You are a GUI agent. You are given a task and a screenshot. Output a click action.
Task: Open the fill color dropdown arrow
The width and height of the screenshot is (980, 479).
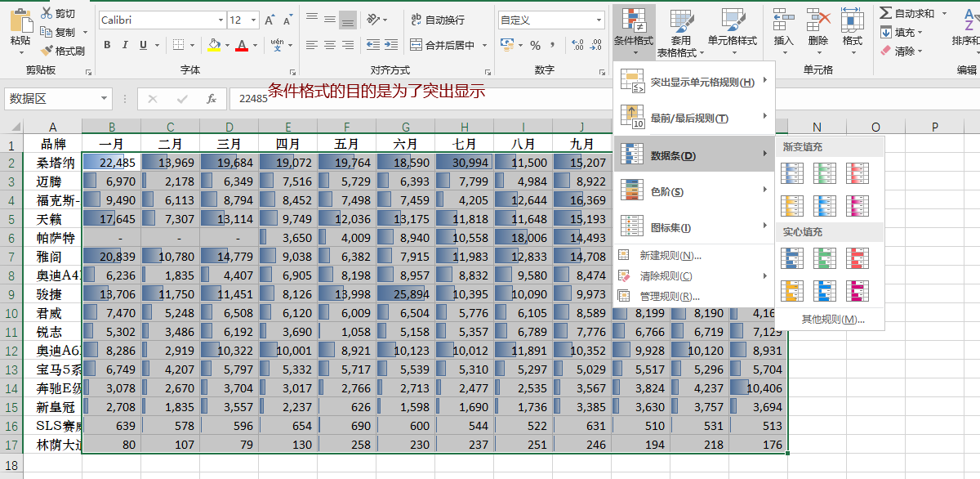[225, 45]
